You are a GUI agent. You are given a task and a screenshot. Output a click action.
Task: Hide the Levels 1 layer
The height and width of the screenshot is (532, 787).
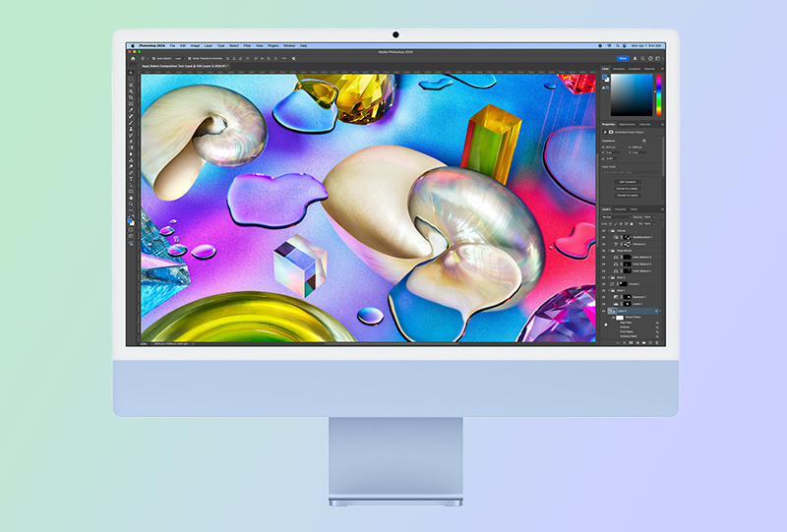[x=604, y=304]
